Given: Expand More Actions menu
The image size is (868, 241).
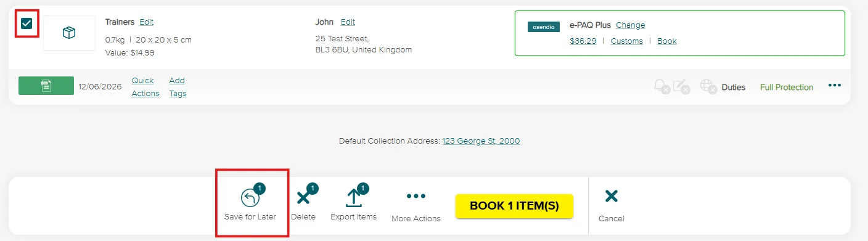Looking at the screenshot, I should click(x=416, y=196).
